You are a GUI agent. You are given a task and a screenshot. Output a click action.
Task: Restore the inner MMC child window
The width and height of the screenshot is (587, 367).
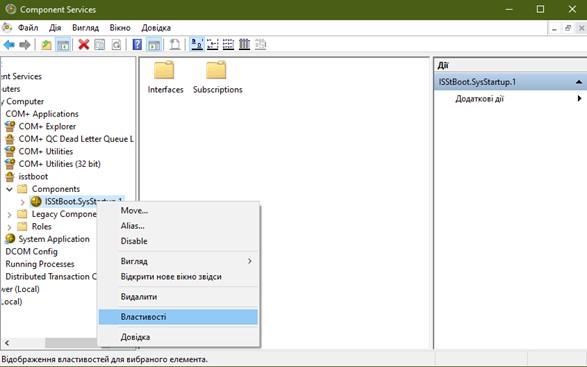pos(568,28)
